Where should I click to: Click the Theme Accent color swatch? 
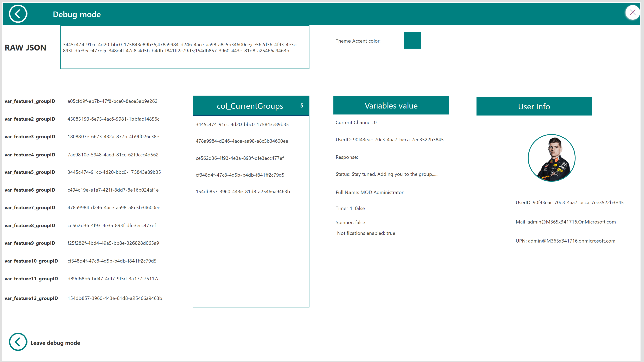[412, 40]
